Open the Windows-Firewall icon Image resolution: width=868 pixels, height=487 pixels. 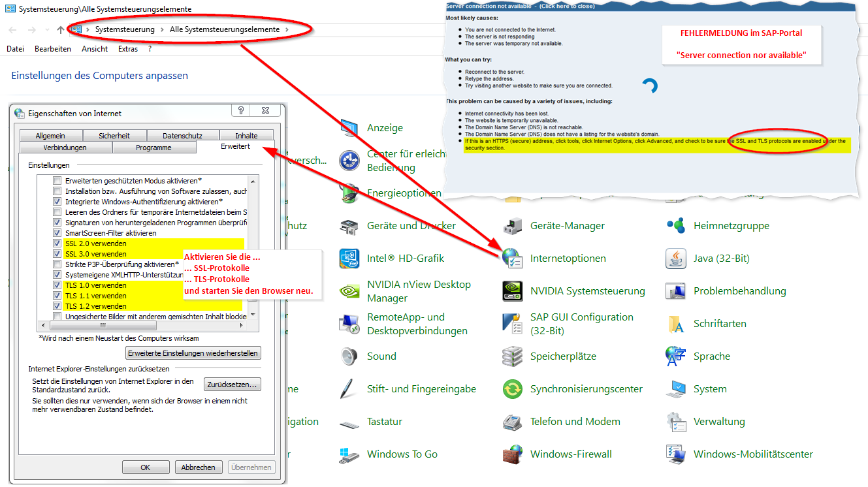pos(513,454)
